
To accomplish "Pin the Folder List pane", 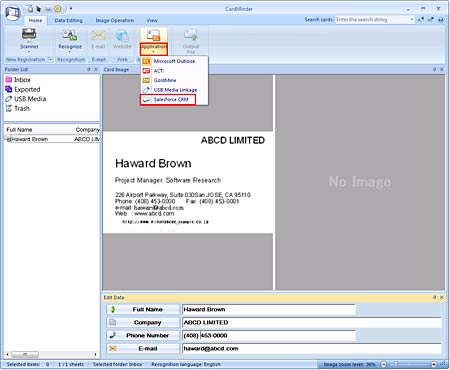I will [89, 69].
